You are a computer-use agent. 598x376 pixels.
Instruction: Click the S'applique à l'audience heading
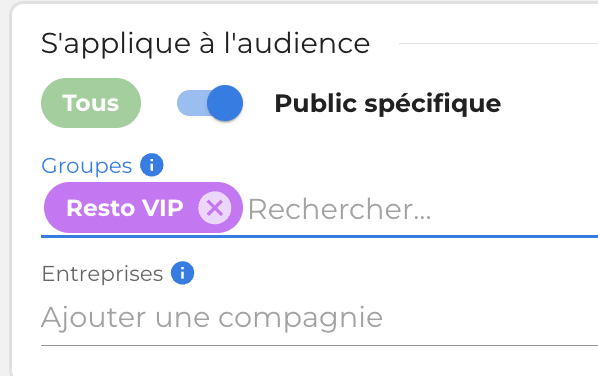pos(205,43)
